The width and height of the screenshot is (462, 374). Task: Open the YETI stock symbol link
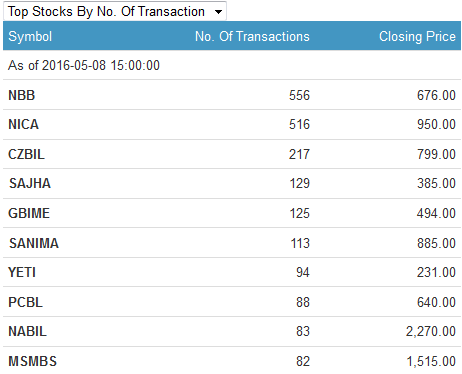point(22,272)
